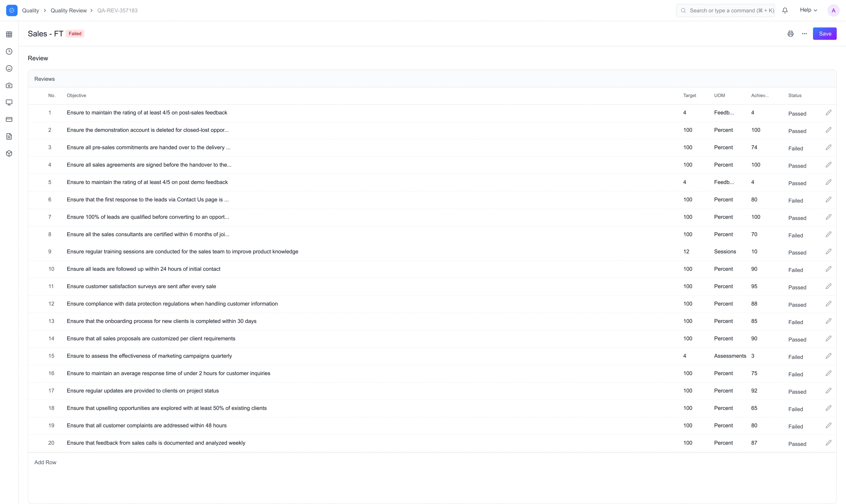Edit the post-sales feedback objective row
The width and height of the screenshot is (846, 504).
point(829,112)
